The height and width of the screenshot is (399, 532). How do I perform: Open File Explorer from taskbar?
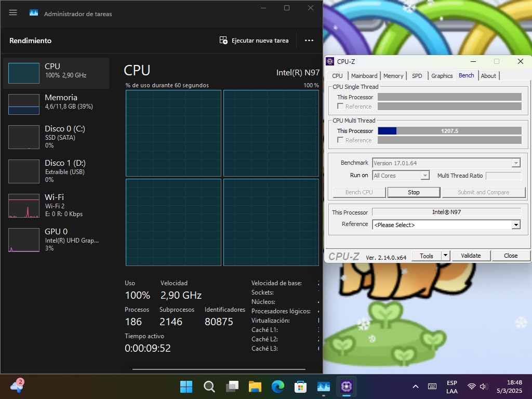coord(255,387)
